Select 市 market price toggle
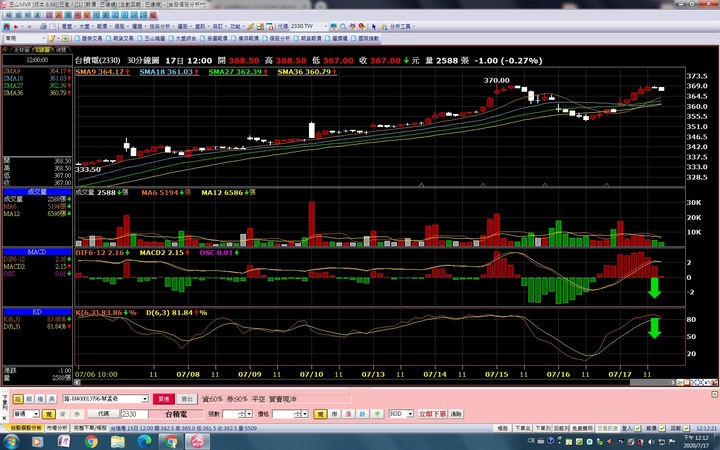The image size is (720, 450). coord(334,414)
